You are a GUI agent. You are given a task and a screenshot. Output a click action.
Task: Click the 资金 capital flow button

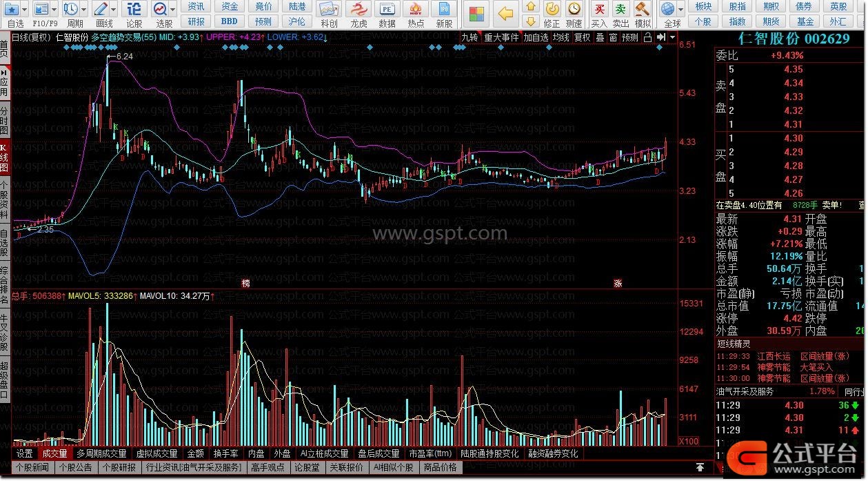click(230, 7)
